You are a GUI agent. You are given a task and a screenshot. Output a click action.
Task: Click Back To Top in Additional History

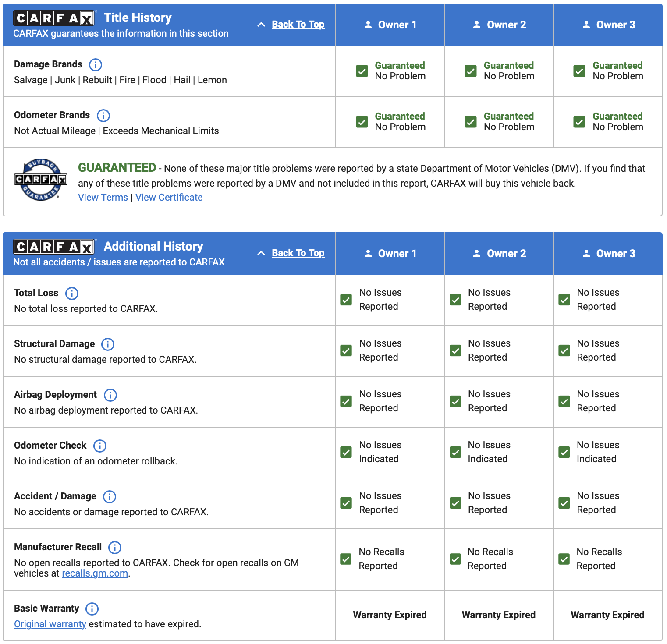tap(298, 253)
